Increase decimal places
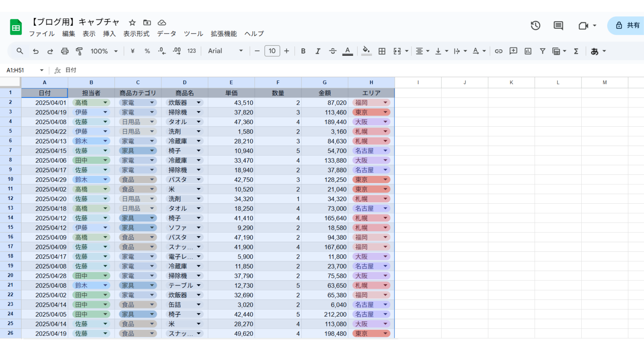The width and height of the screenshot is (644, 351). [x=177, y=51]
